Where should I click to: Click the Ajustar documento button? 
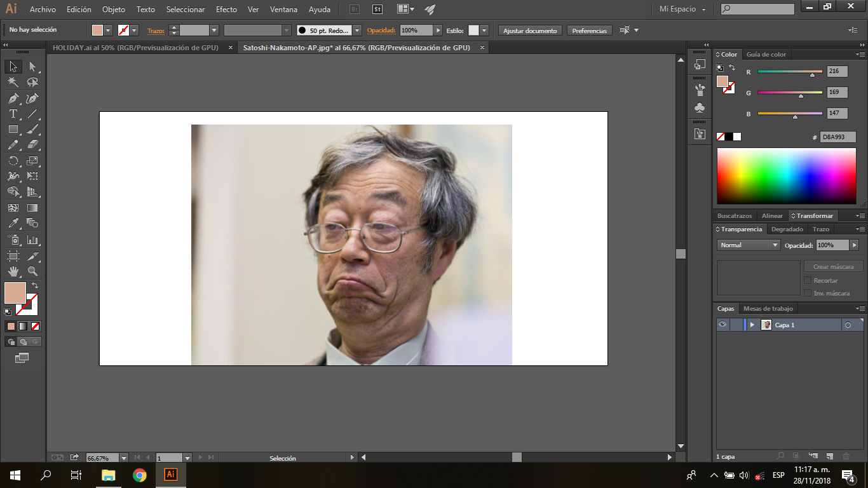[530, 30]
